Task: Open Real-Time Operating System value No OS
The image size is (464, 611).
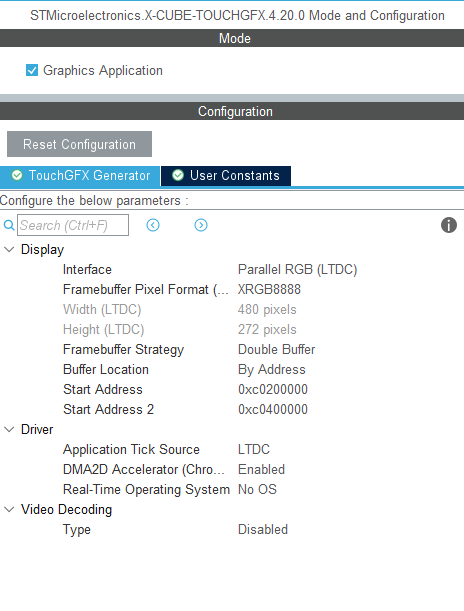Action: 257,489
